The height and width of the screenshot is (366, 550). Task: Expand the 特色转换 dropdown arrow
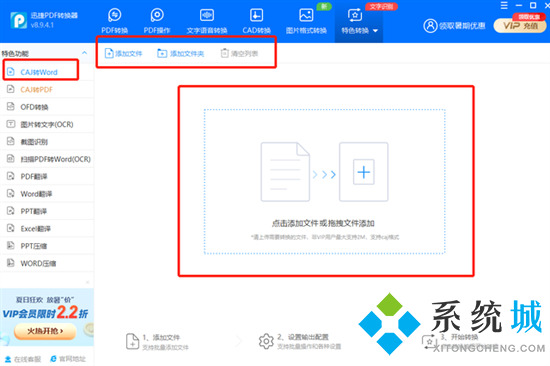[375, 31]
